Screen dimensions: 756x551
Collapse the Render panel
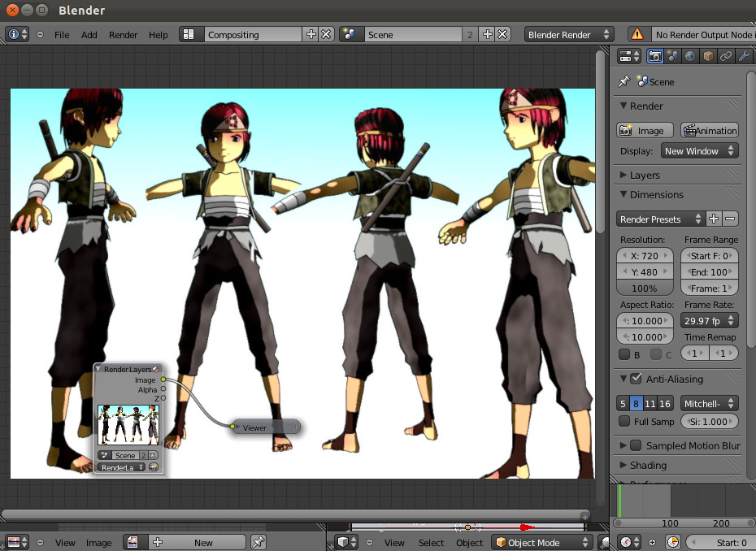click(623, 106)
